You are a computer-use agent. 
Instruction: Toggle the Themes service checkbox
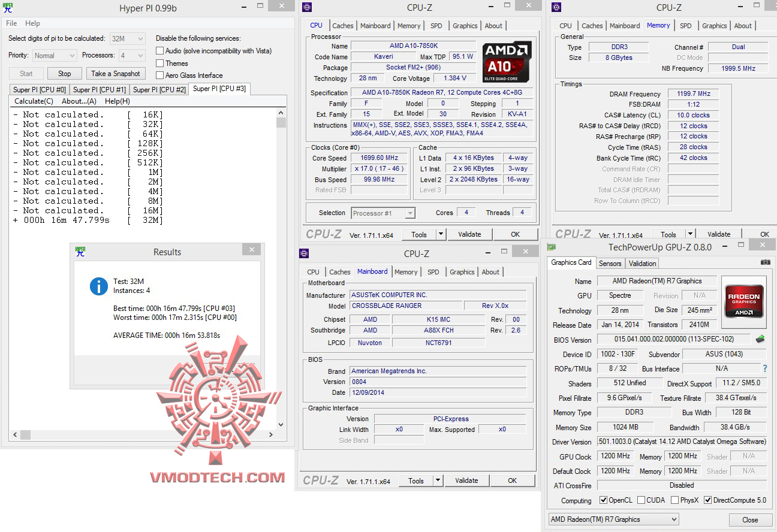point(160,63)
